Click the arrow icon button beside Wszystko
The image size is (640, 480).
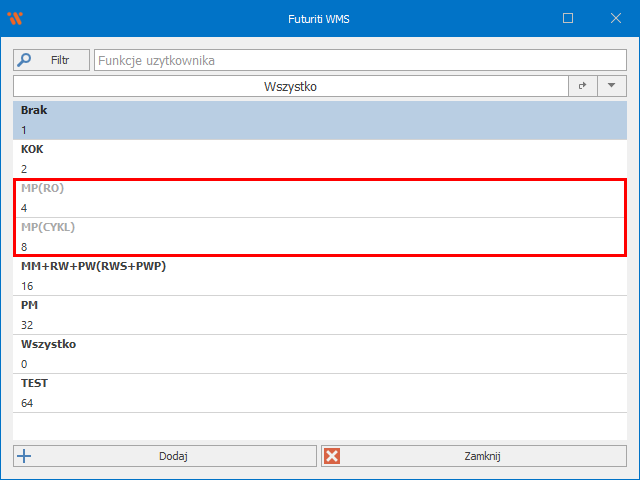pyautogui.click(x=582, y=87)
